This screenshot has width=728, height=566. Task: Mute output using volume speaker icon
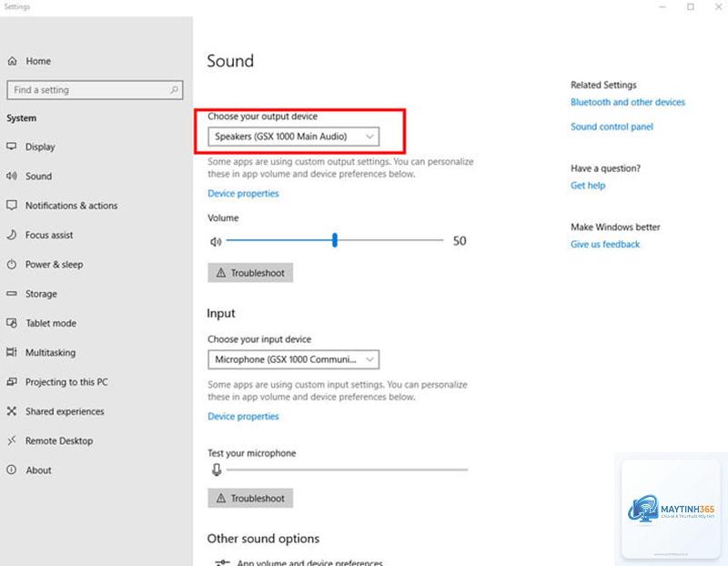216,241
